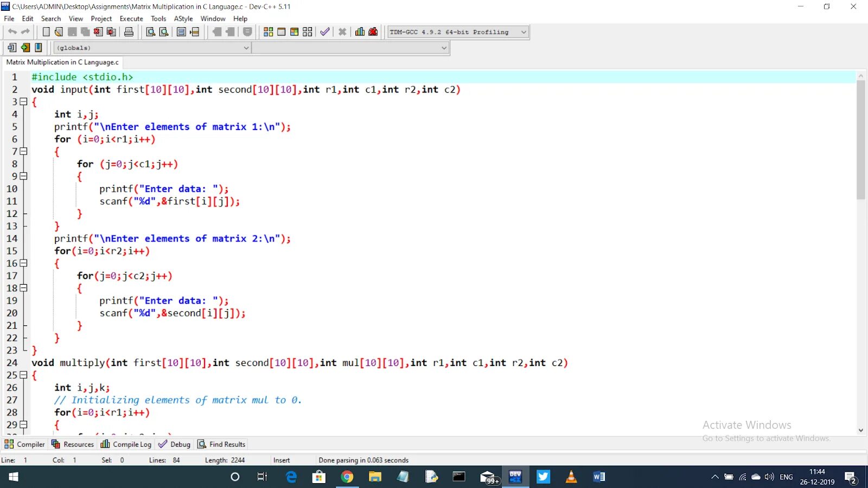Save the current file with Save icon
This screenshot has width=868, height=488.
point(72,32)
